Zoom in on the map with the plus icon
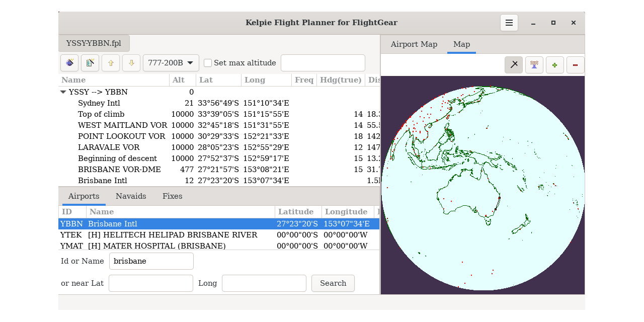The width and height of the screenshot is (644, 322). point(555,65)
